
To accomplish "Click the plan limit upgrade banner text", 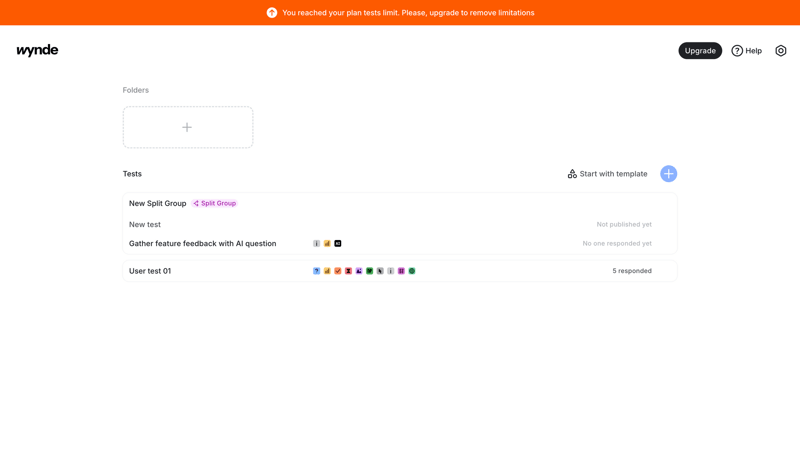I will point(408,13).
